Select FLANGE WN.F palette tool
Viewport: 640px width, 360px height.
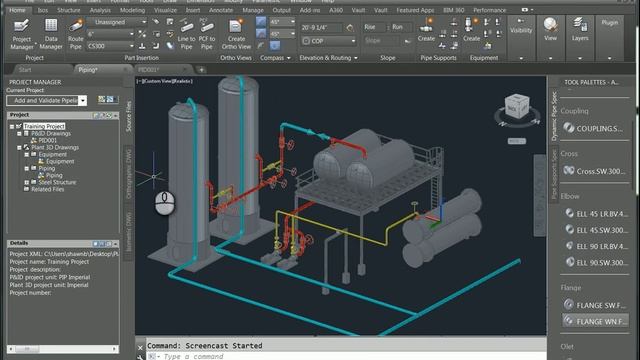click(x=596, y=321)
